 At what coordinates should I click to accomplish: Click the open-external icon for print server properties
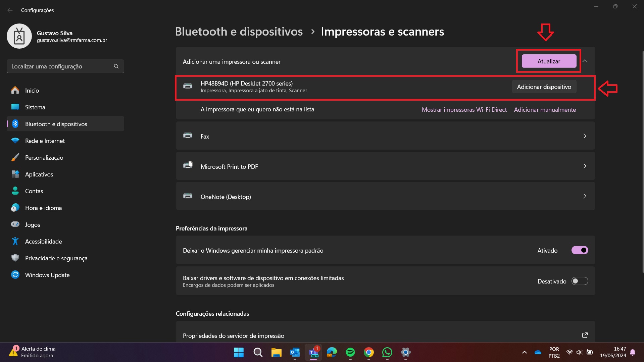point(585,335)
